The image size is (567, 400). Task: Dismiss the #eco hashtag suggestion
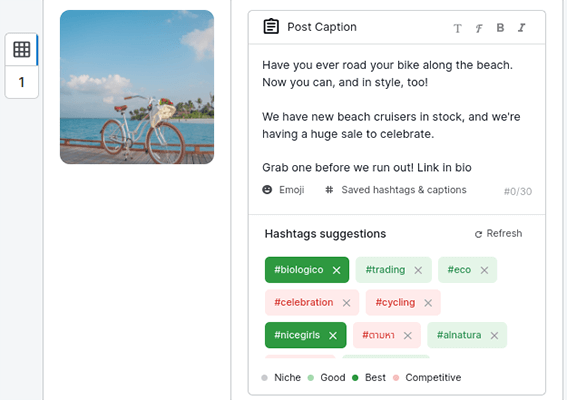[484, 270]
